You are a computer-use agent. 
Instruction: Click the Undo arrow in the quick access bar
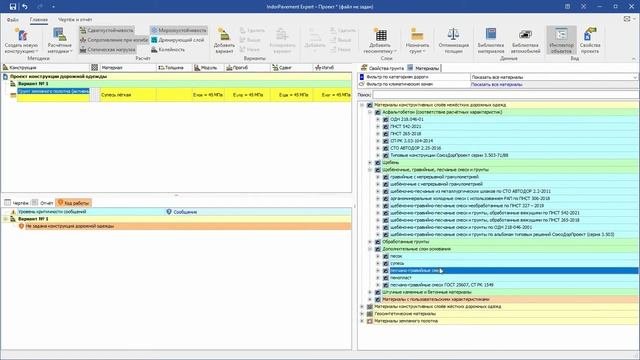point(25,7)
